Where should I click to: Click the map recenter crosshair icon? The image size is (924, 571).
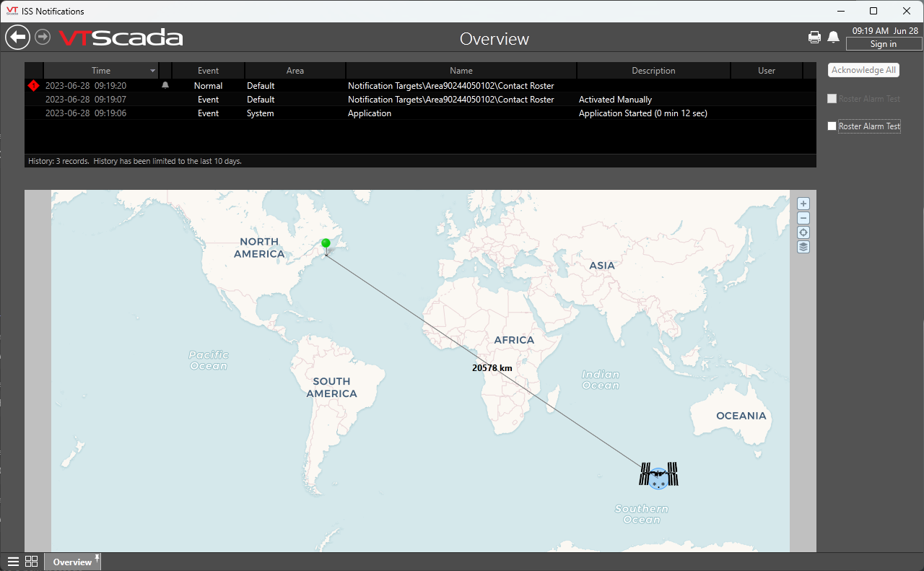tap(803, 232)
